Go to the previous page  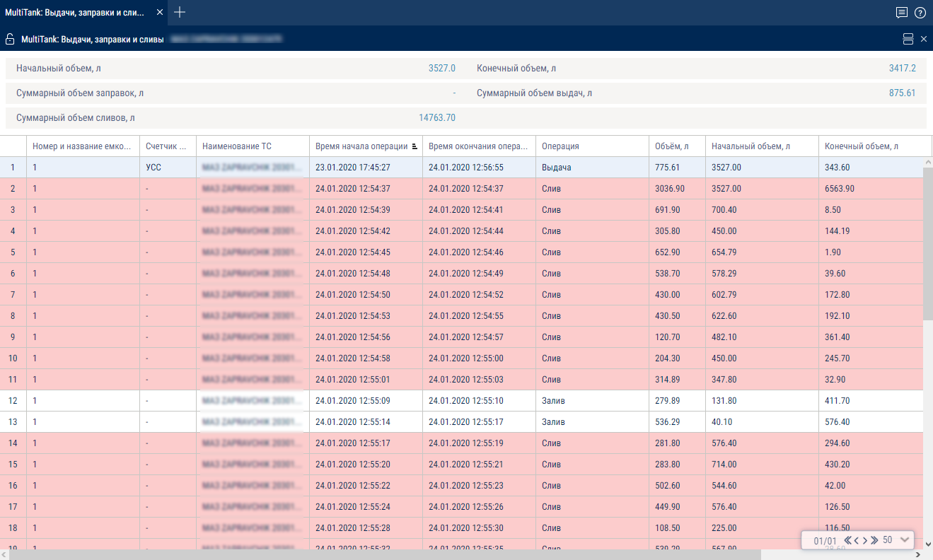857,540
